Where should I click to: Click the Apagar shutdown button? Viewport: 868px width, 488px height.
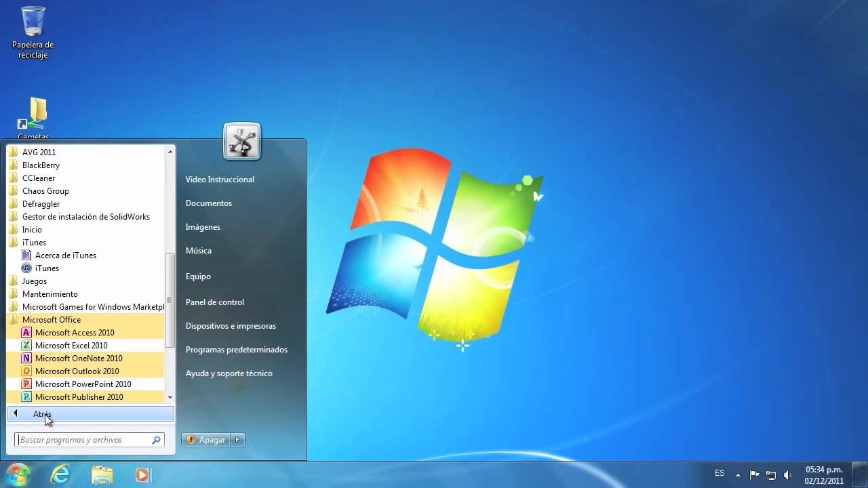tap(206, 440)
